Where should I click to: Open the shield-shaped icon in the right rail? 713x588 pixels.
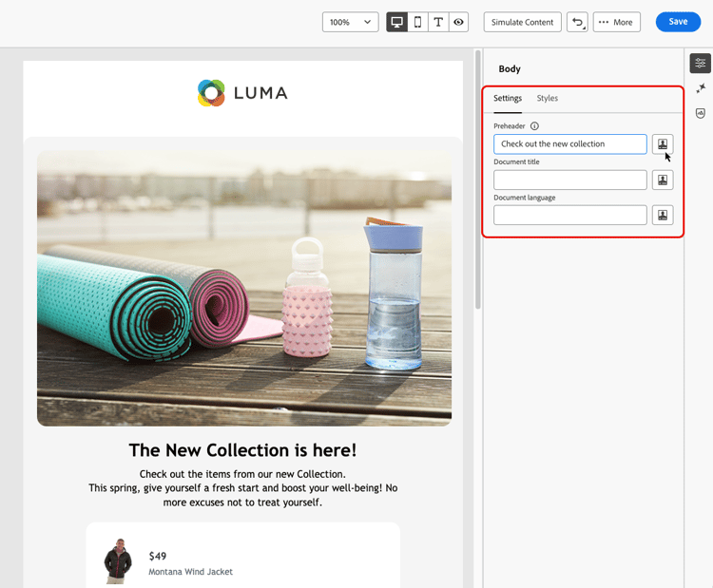click(701, 113)
